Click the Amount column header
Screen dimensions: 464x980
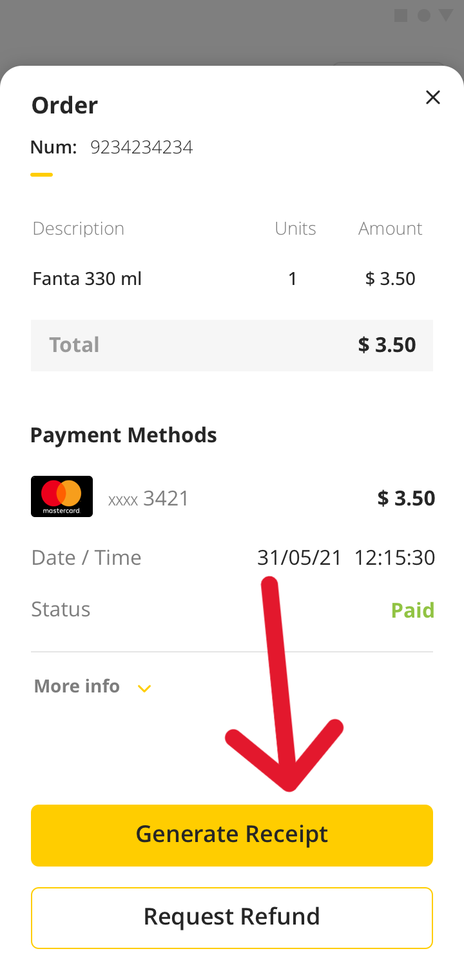coord(391,229)
